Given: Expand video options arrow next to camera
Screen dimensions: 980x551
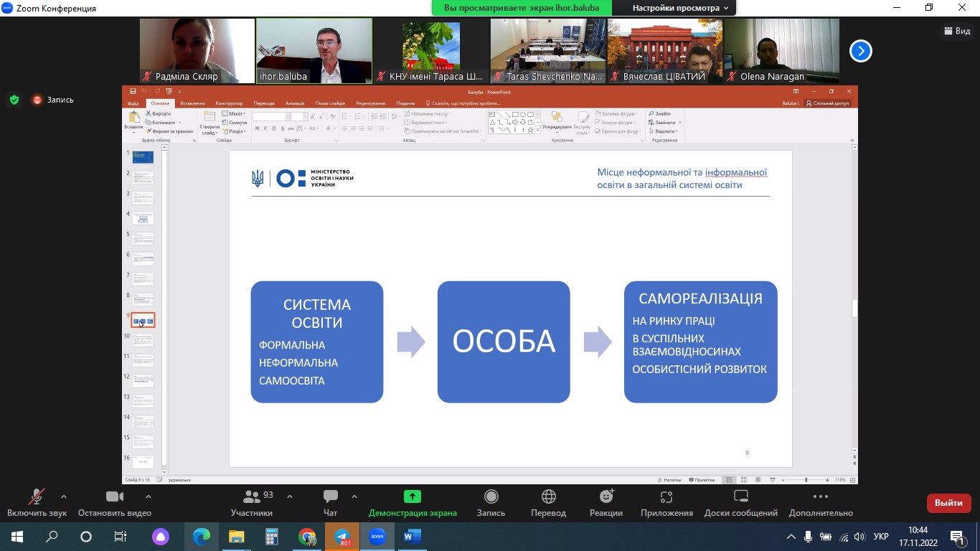Looking at the screenshot, I should click(149, 496).
